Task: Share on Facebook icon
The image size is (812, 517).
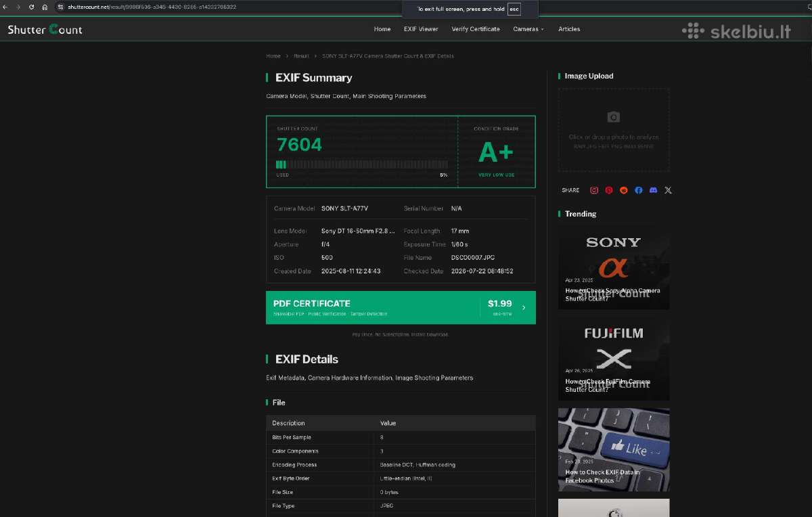Action: pos(639,190)
